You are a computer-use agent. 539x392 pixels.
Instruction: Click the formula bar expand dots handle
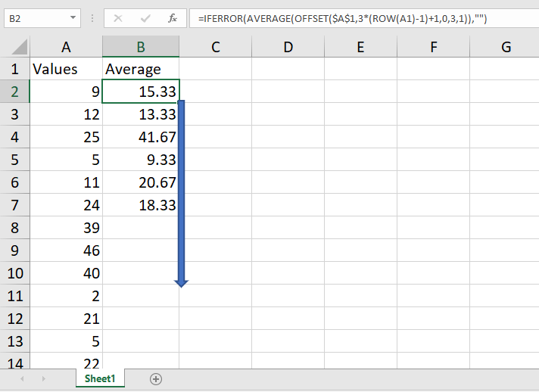click(92, 18)
